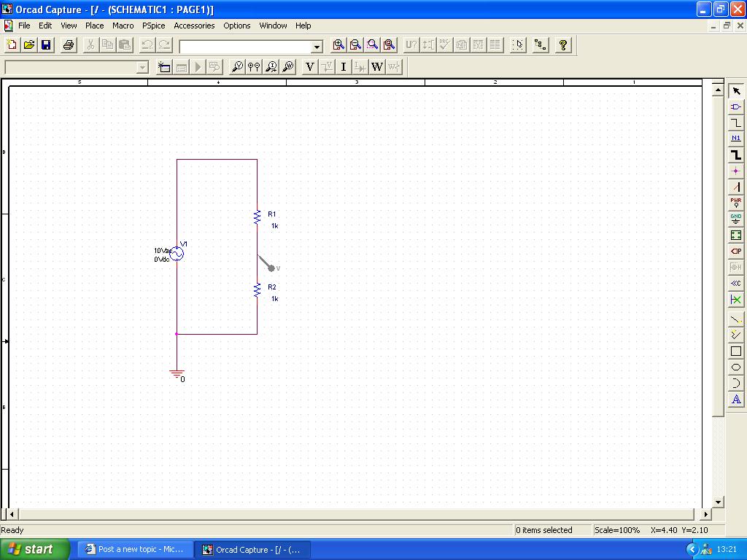Screen dimensions: 747x560
Task: Click inside the part selector combo box
Action: click(x=246, y=47)
